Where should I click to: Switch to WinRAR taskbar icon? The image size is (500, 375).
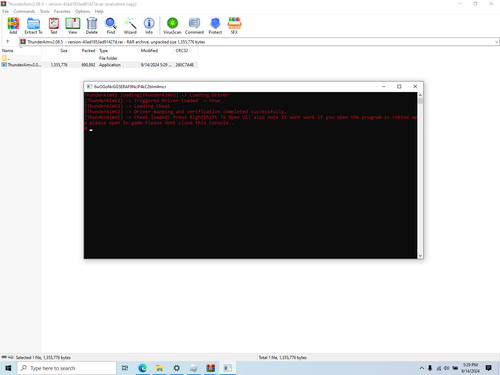(x=210, y=368)
